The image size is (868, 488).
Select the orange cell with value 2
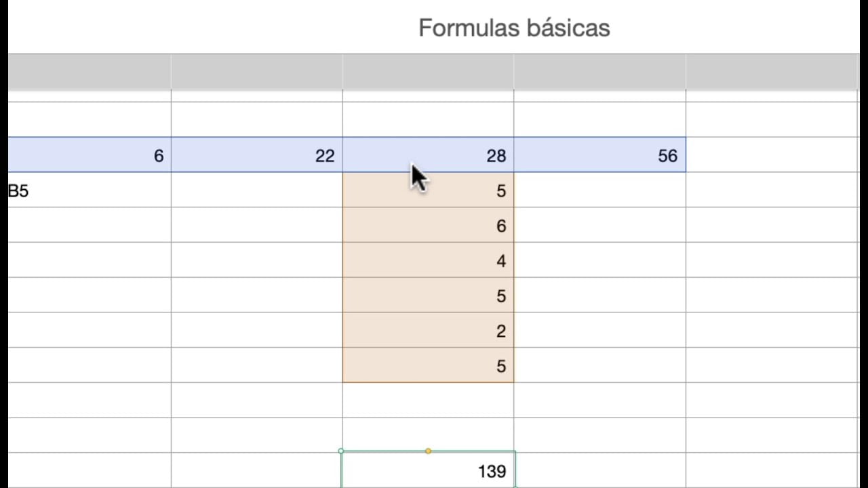[x=428, y=330]
